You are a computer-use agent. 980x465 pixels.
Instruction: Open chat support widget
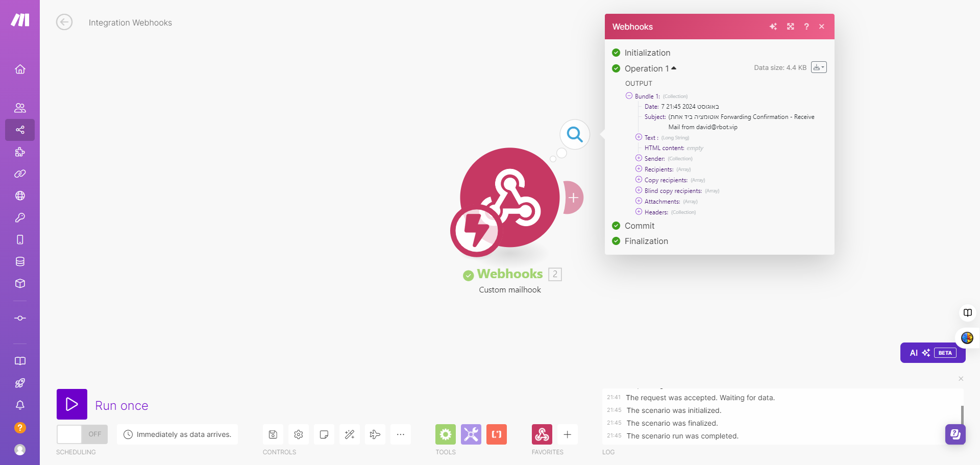955,434
